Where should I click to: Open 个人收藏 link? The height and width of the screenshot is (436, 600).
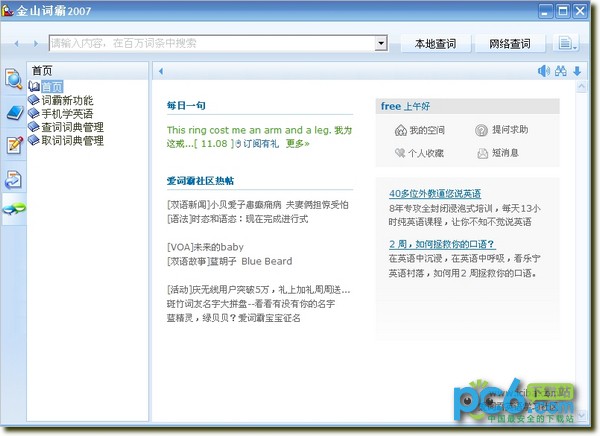pos(426,153)
